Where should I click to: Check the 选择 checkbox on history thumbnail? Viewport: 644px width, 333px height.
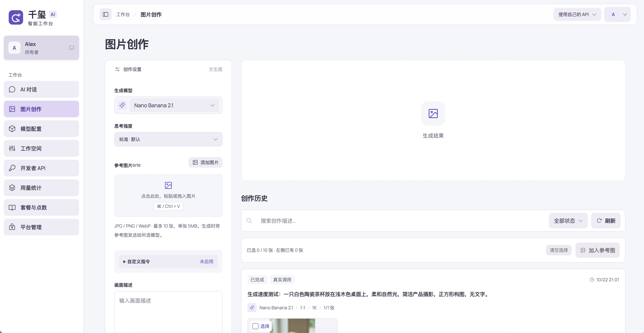255,326
